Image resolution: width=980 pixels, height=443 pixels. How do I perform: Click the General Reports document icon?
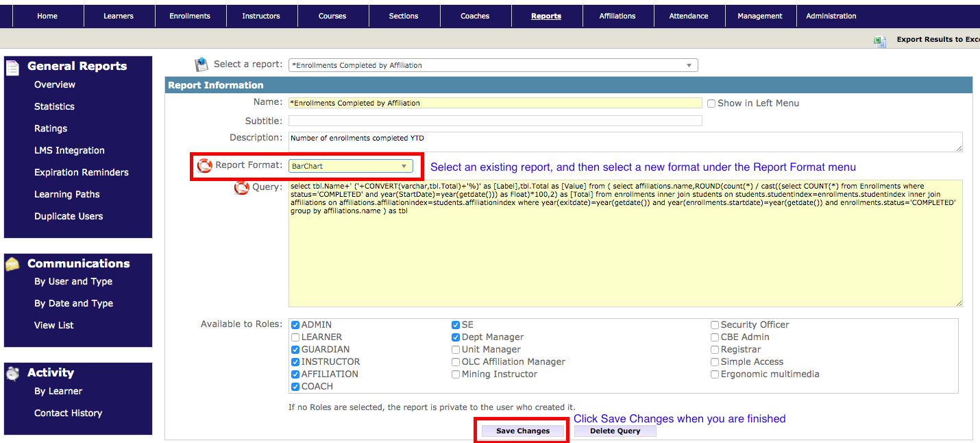[12, 67]
